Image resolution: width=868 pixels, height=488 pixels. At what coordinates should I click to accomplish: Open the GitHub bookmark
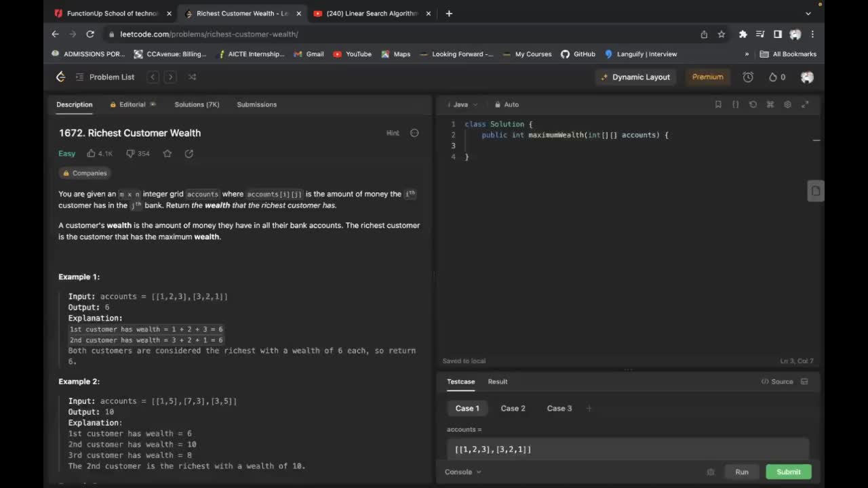(x=578, y=54)
